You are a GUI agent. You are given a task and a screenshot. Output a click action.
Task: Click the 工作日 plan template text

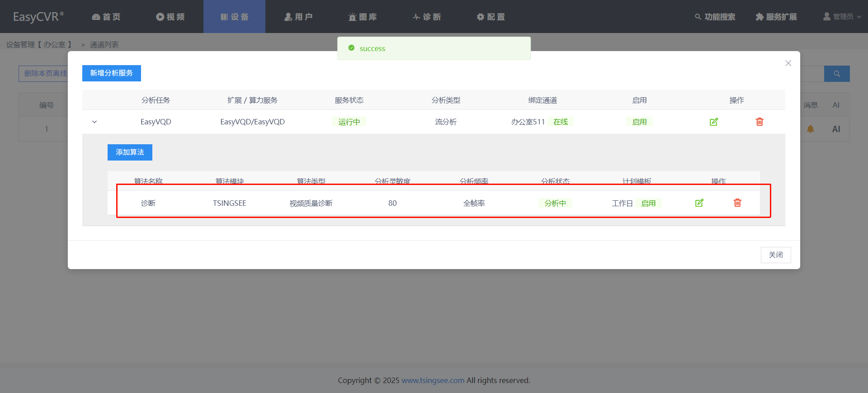coord(622,203)
